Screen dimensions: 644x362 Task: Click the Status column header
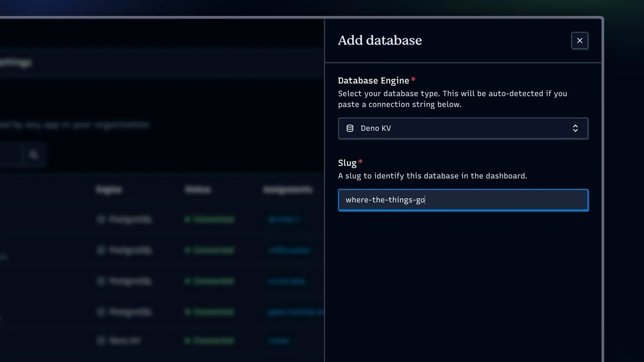click(x=198, y=189)
